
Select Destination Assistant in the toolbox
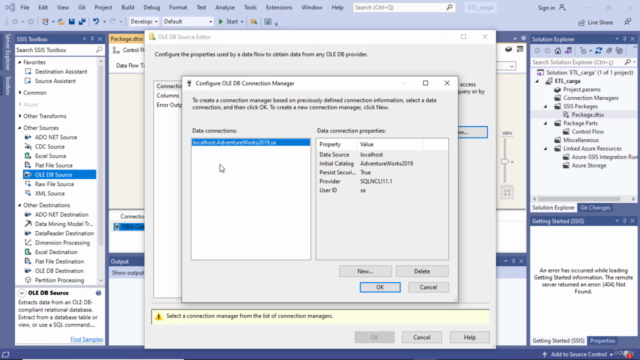click(61, 71)
